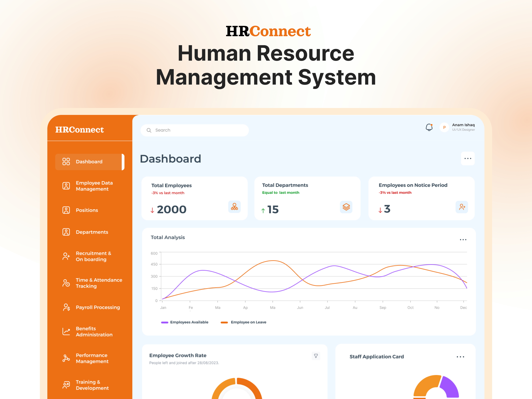Click the Recruitment & On boarding person-plus icon

tap(66, 256)
